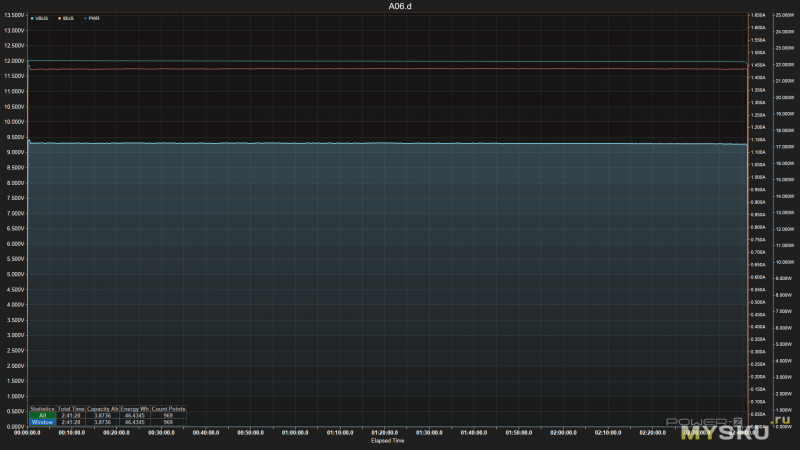Click the Energy Wh column header
Viewport: 800px width, 450px height.
(x=135, y=409)
